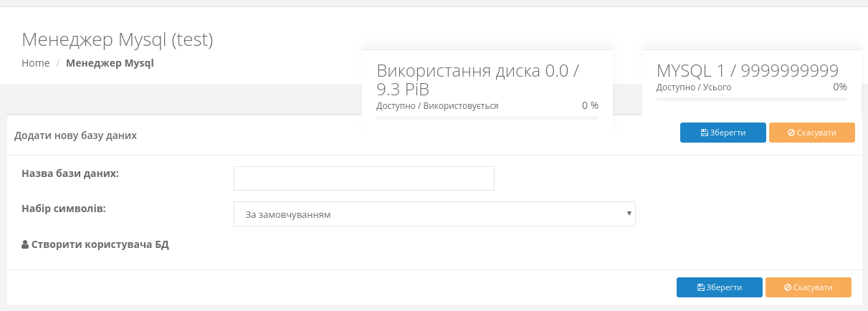Viewport: 868px width, 311px height.
Task: Click the floppy disk icon on top Зберегти button
Action: tap(705, 133)
